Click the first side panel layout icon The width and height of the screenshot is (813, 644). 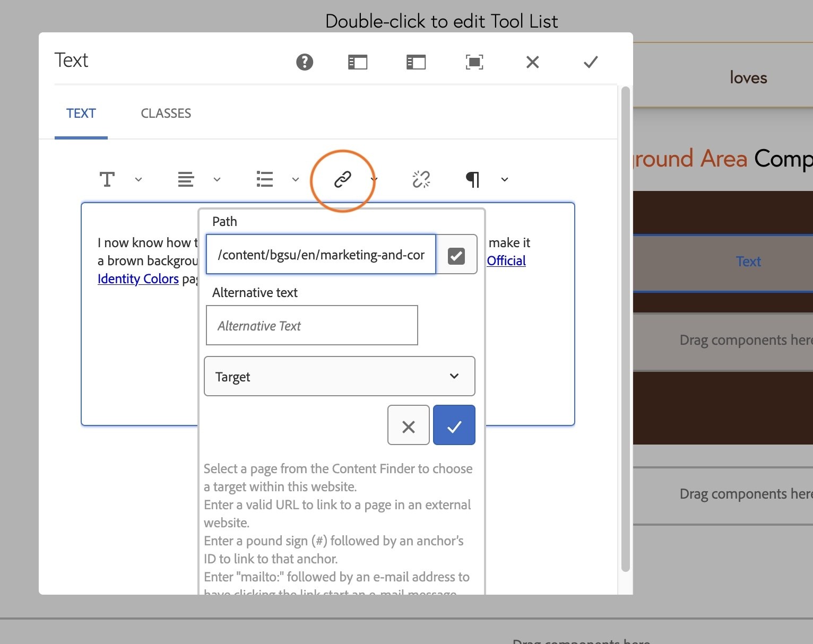(x=358, y=62)
